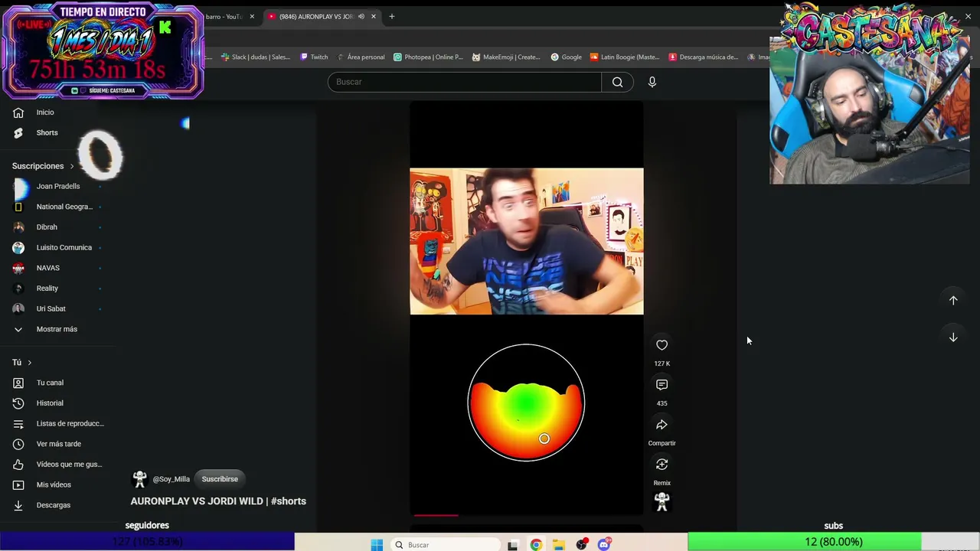Expand the Suscripciones section chevron

[72, 166]
